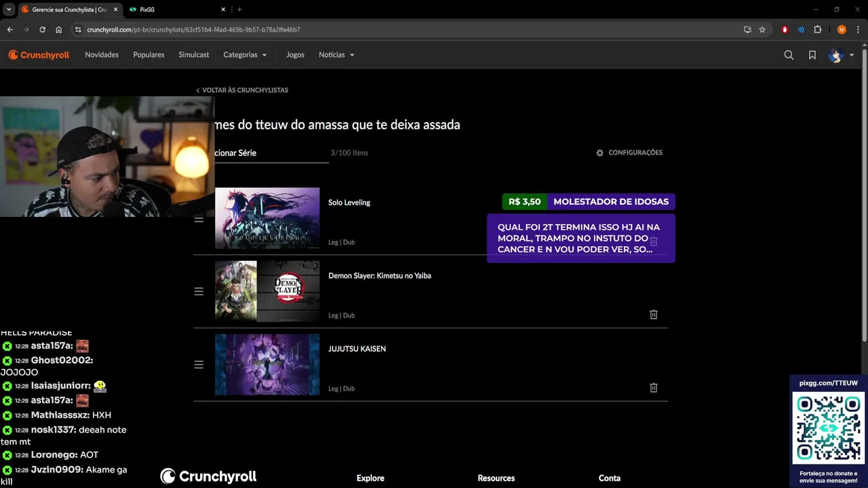Click the R$ 3,50 donation badge
Image resolution: width=868 pixels, height=488 pixels.
(525, 202)
